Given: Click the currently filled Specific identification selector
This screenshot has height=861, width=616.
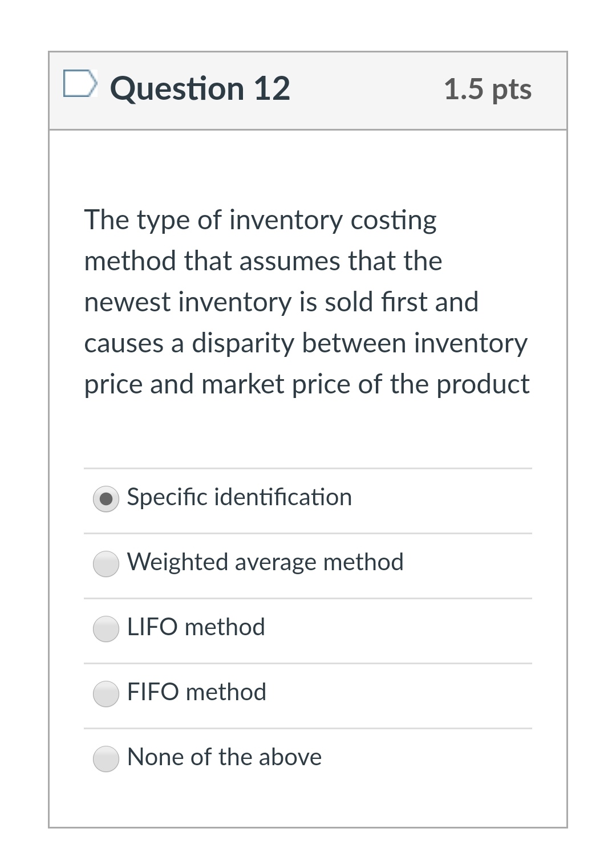Looking at the screenshot, I should 106,499.
